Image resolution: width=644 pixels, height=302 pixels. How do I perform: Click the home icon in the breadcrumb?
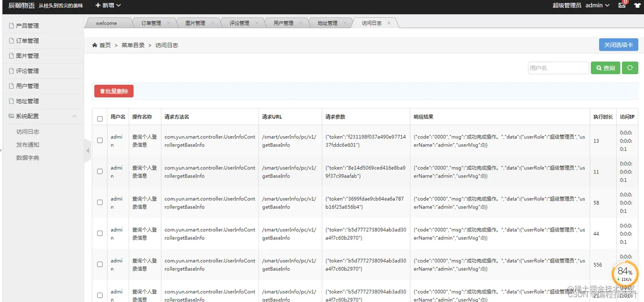click(x=95, y=45)
